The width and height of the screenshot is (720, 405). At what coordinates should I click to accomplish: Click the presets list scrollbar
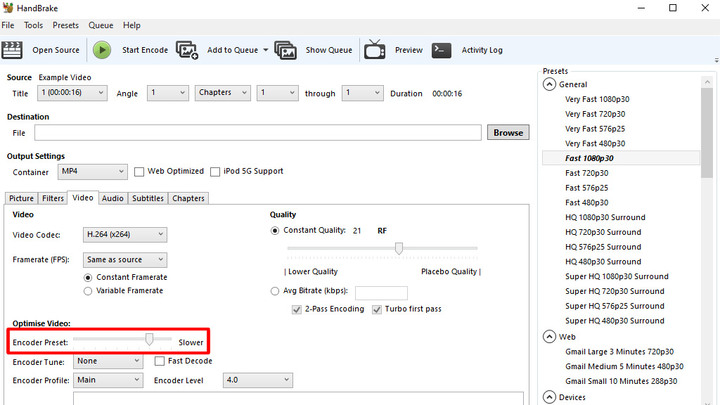(x=707, y=133)
